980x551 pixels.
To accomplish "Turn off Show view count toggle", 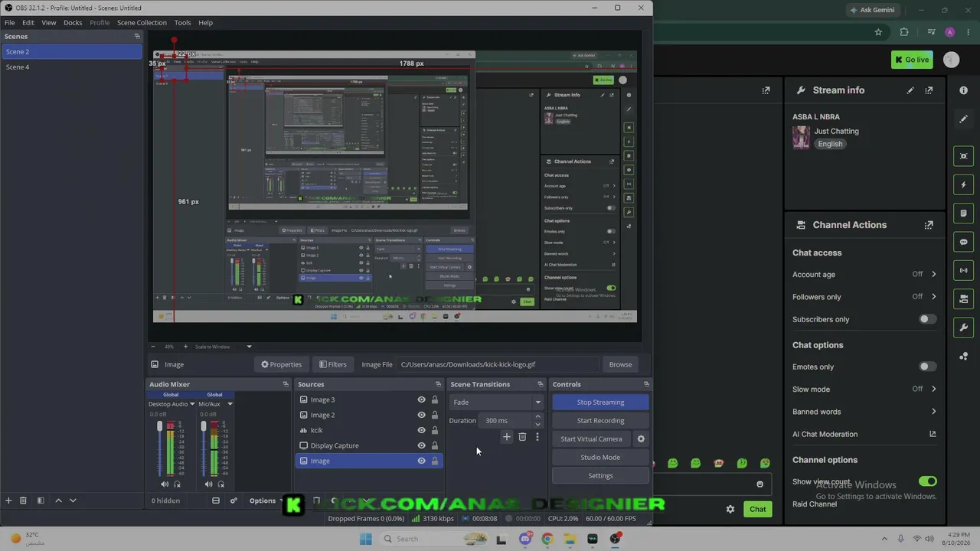I will [927, 481].
